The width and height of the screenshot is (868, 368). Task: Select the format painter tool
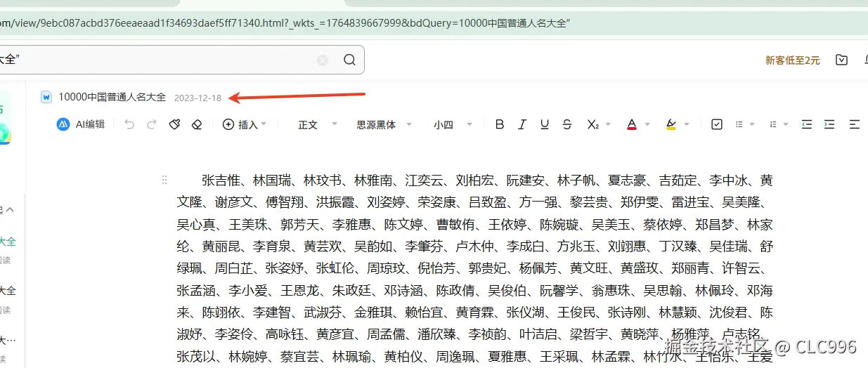(174, 124)
